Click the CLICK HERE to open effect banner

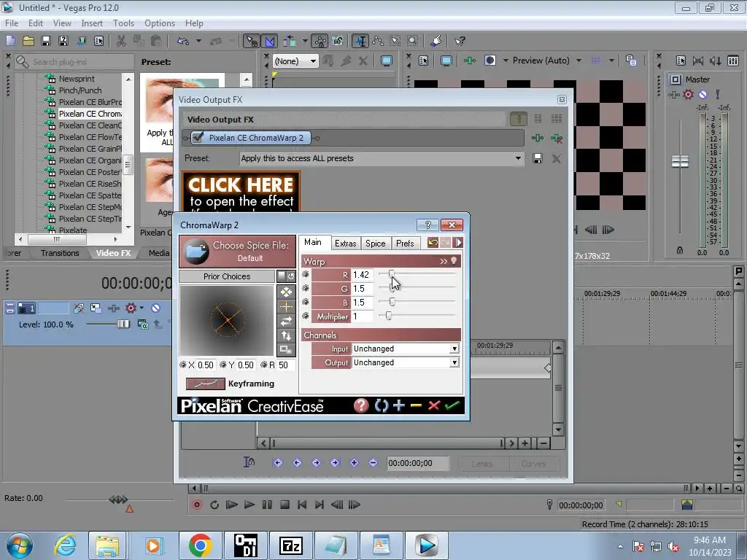point(241,192)
